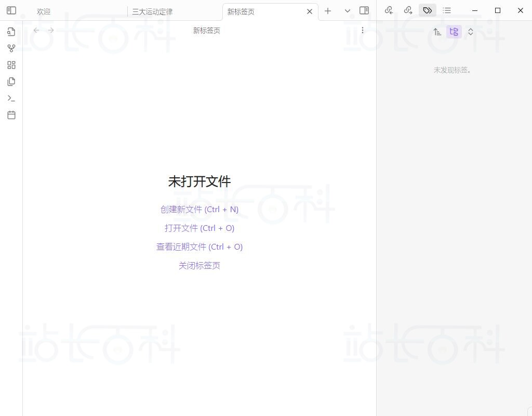Viewport: 532px width, 416px height.
Task: Switch to the 三大运动定律 tab
Action: [153, 11]
